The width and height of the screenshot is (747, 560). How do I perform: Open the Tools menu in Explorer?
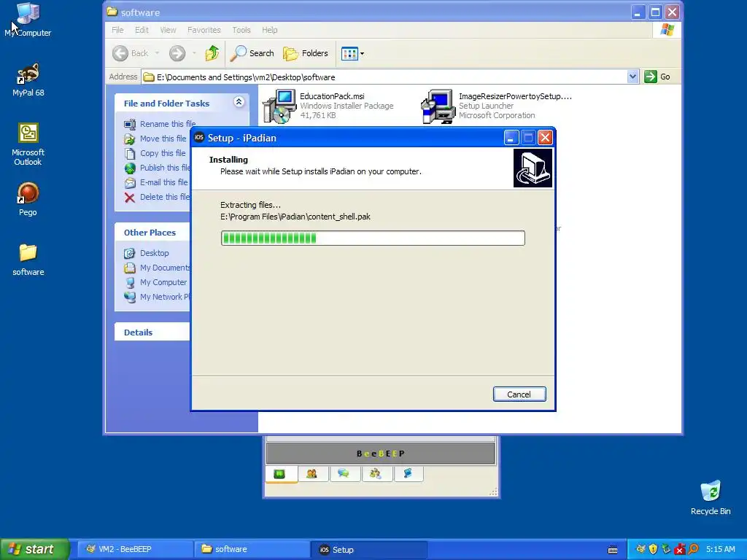[241, 30]
